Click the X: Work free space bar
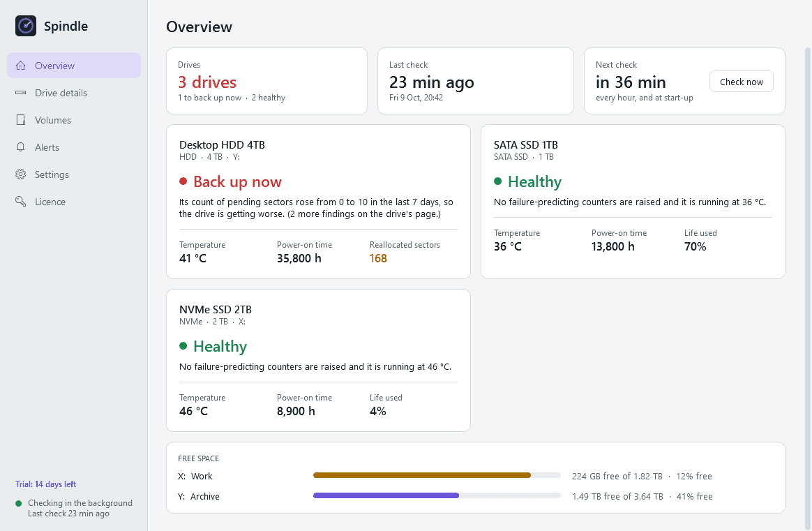Viewport: 812px width, 531px height. [437, 475]
